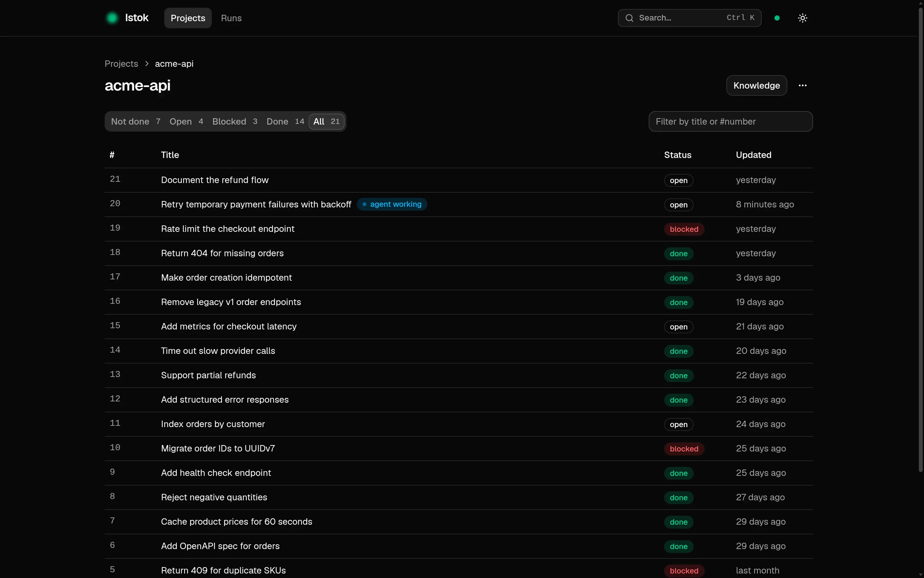The width and height of the screenshot is (924, 578).
Task: Click the green connection status dot
Action: [777, 18]
